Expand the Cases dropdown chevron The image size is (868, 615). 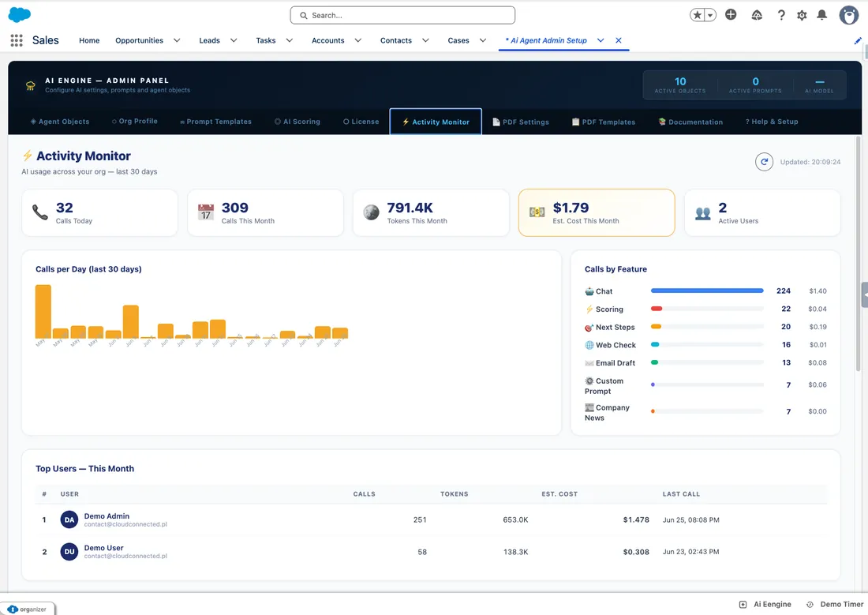pyautogui.click(x=483, y=40)
